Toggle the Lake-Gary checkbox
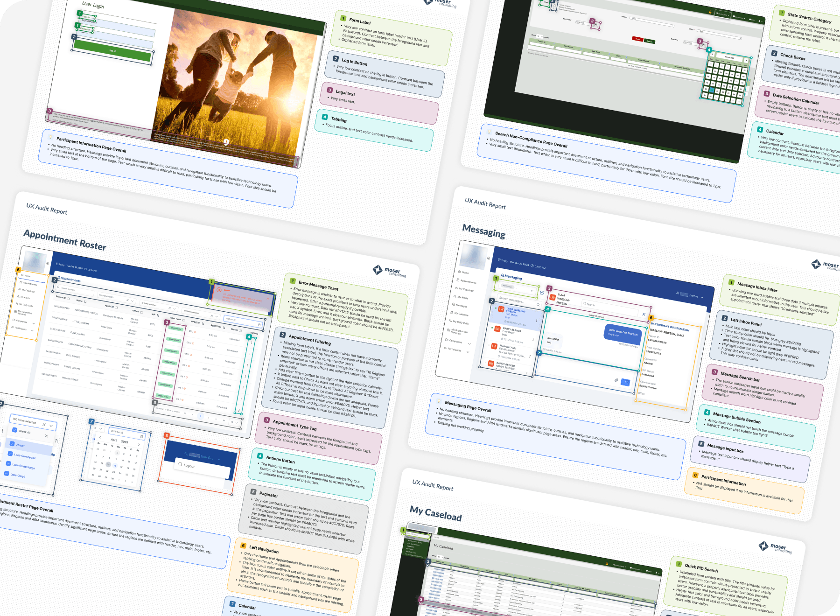The image size is (840, 616). tap(7, 473)
